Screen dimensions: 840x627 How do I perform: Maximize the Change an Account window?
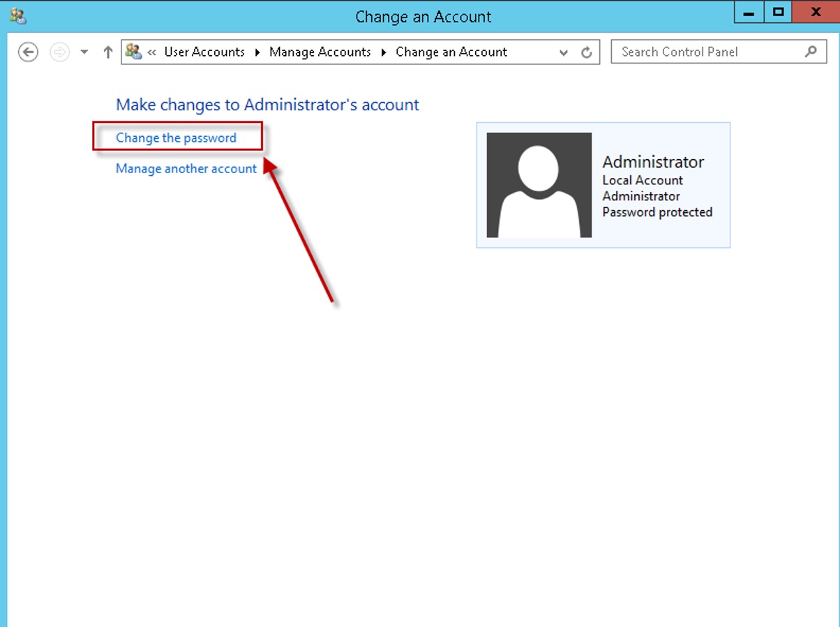click(x=779, y=12)
